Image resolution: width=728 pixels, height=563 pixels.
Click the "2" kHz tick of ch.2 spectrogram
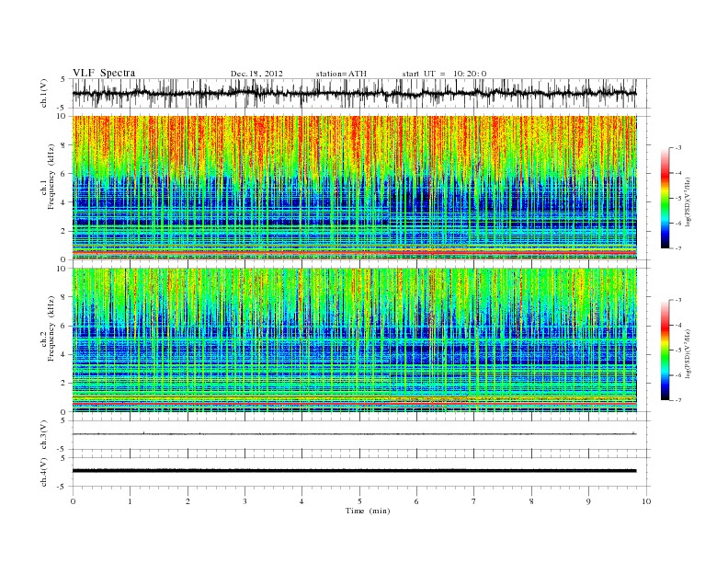[x=63, y=384]
